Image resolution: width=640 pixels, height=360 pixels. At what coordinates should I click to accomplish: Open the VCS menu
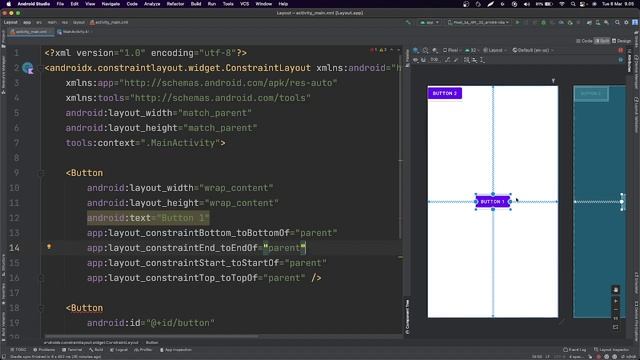point(244,4)
